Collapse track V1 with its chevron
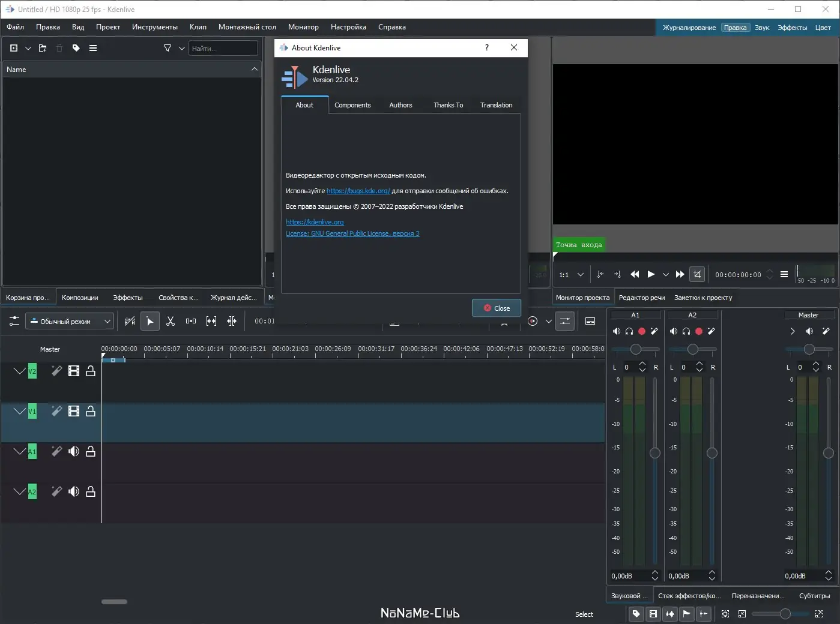840x624 pixels. point(20,411)
